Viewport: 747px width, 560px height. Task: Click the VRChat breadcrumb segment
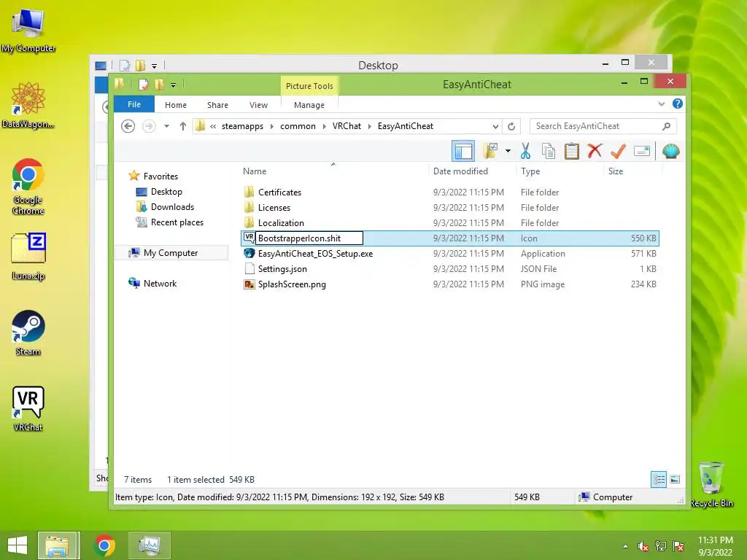click(347, 126)
